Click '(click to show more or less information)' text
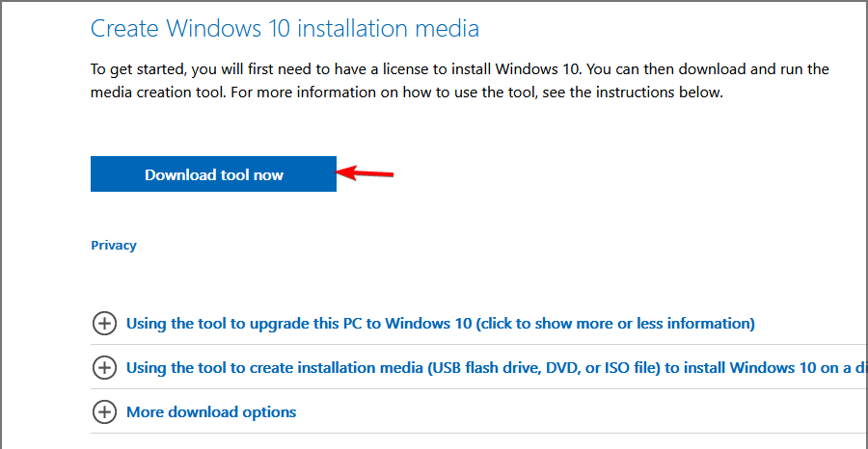 (614, 324)
